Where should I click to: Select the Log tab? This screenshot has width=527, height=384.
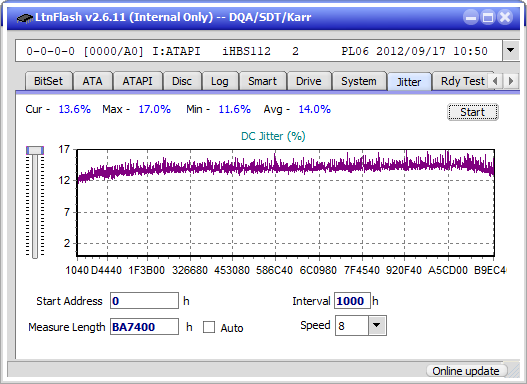(220, 81)
